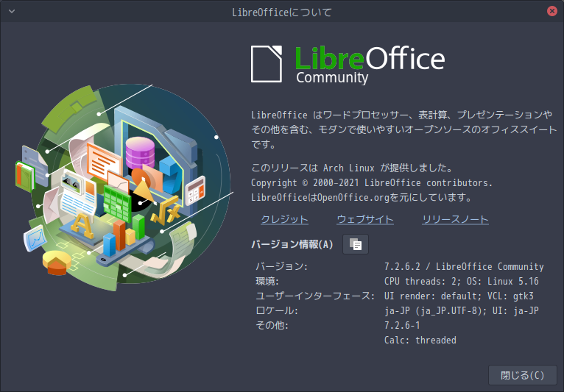Click the colored bar chart graphic
564x392 pixels.
(x=124, y=234)
